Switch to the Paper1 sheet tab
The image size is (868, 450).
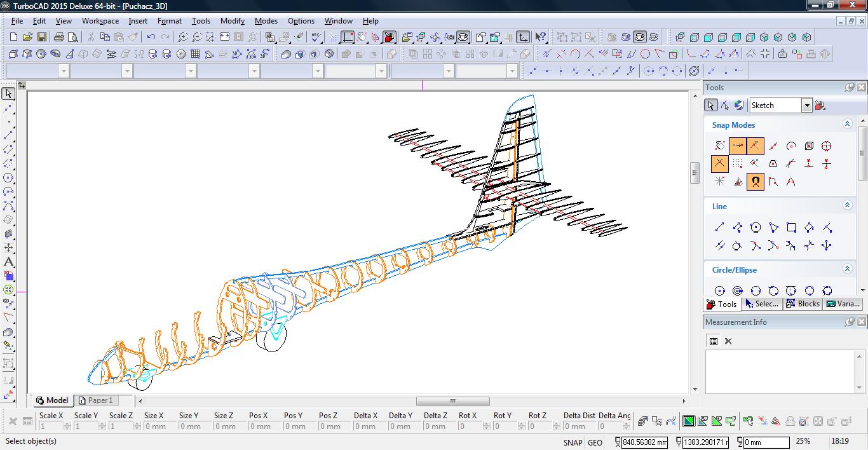tap(95, 400)
